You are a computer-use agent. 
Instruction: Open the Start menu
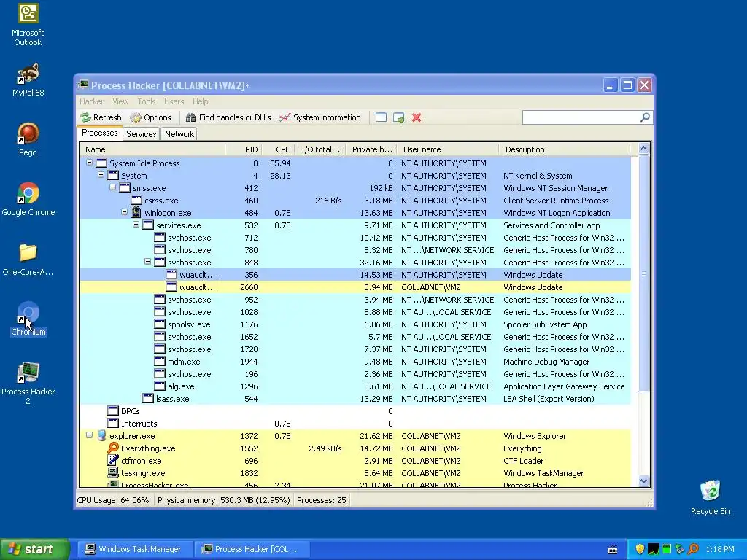coord(35,549)
